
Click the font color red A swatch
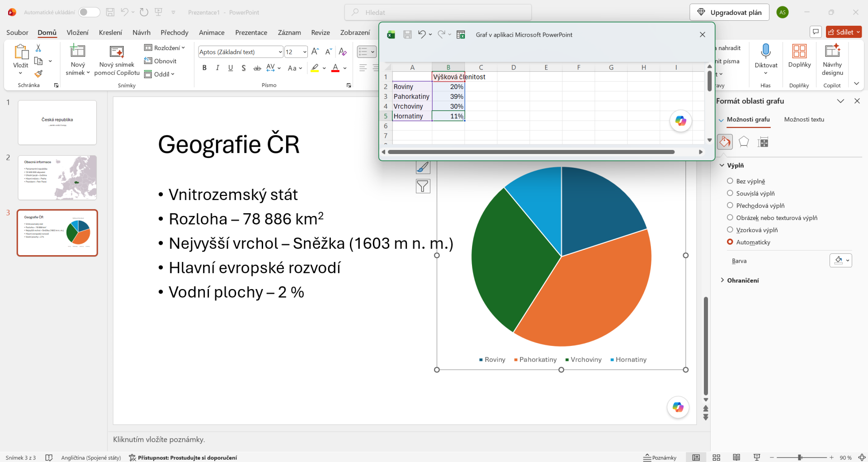point(335,68)
